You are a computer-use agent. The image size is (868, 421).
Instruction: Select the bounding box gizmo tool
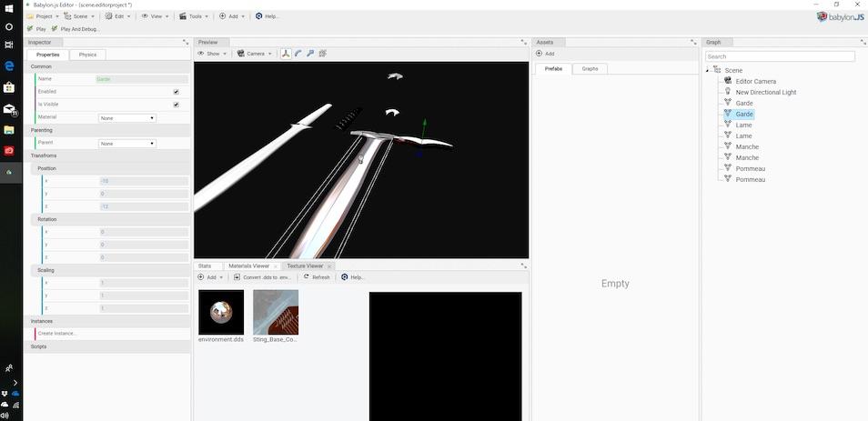coord(323,54)
